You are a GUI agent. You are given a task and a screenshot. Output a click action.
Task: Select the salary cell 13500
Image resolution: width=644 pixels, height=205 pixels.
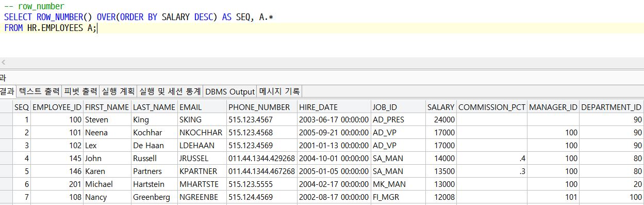click(x=441, y=171)
